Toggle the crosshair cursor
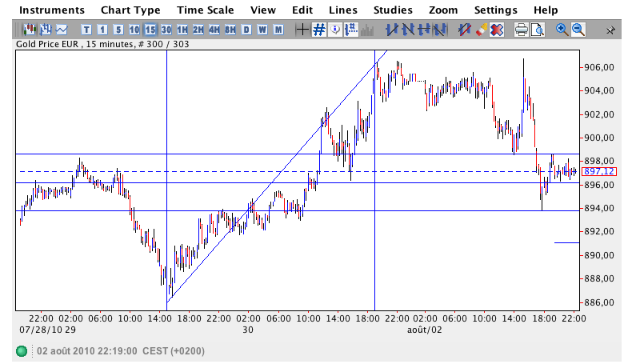 [302, 30]
